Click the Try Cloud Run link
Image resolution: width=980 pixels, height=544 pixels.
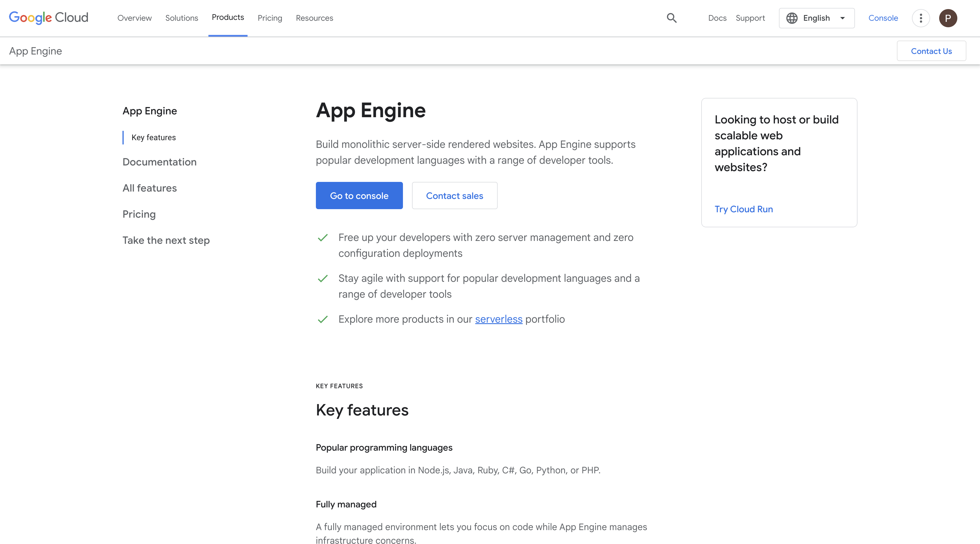tap(744, 209)
